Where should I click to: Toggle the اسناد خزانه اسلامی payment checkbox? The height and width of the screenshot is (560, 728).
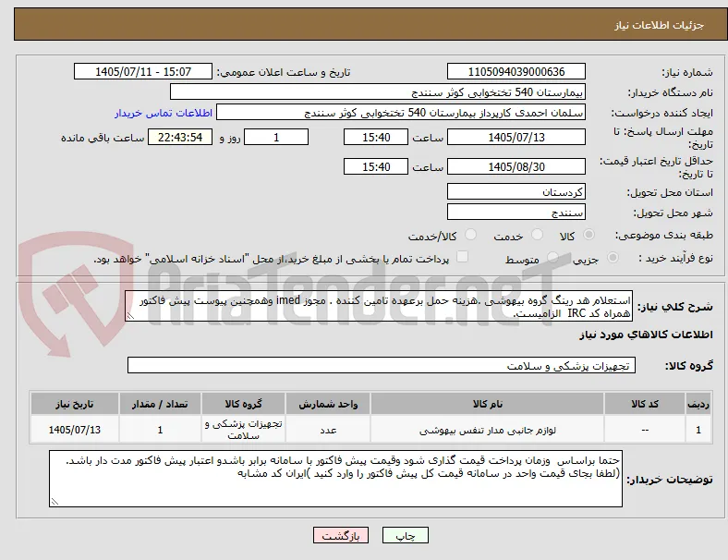coord(463,257)
